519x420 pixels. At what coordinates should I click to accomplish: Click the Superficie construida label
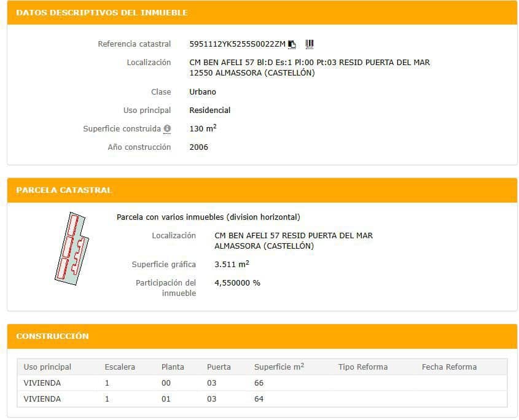[122, 129]
